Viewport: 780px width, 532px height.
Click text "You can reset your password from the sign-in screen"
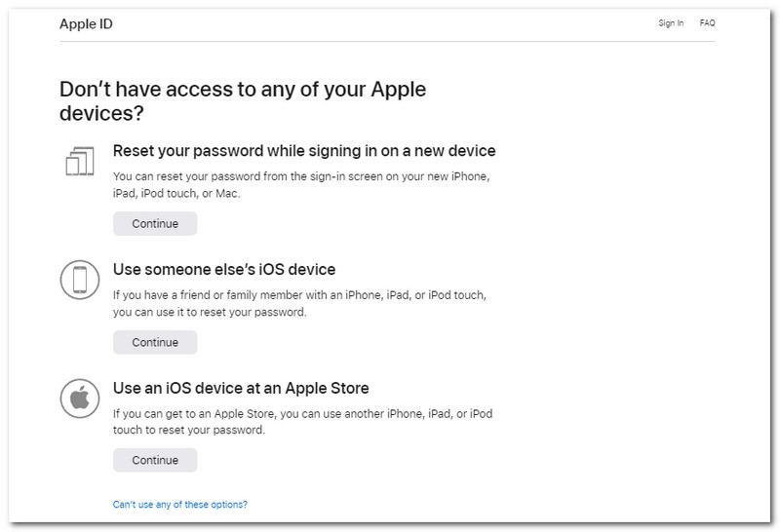tap(248, 176)
